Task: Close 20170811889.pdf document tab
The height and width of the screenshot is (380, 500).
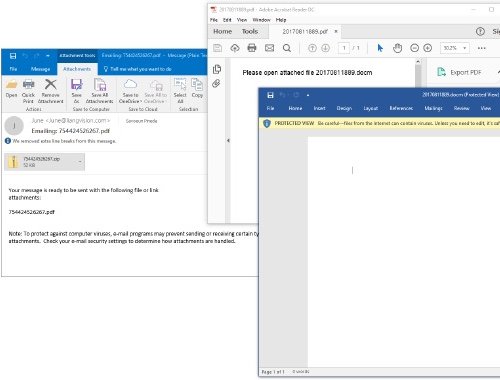Action: click(x=336, y=31)
